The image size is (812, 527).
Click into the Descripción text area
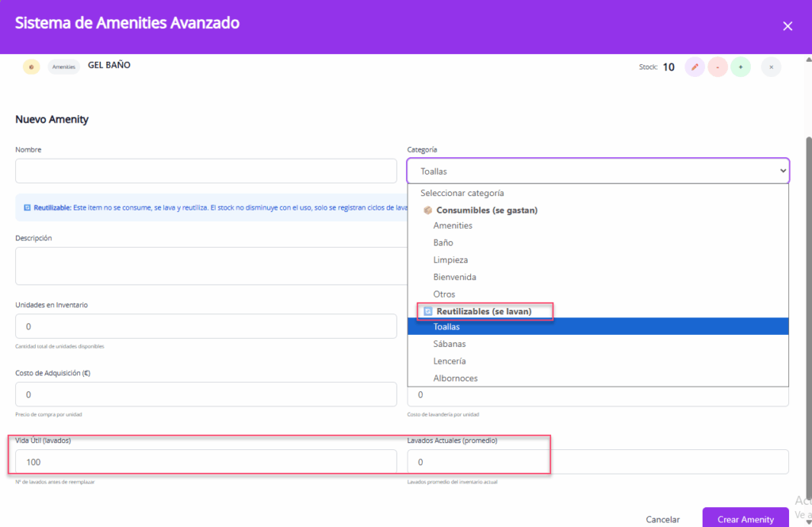tap(206, 265)
